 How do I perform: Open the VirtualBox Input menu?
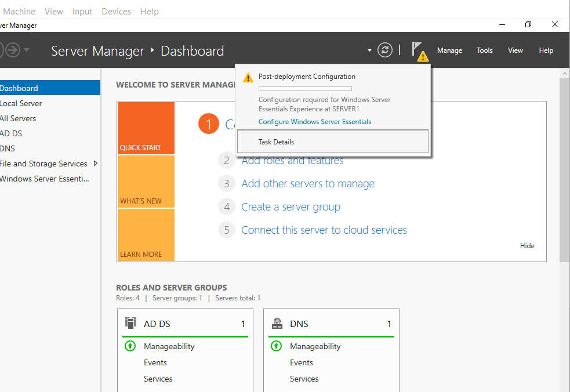point(82,11)
